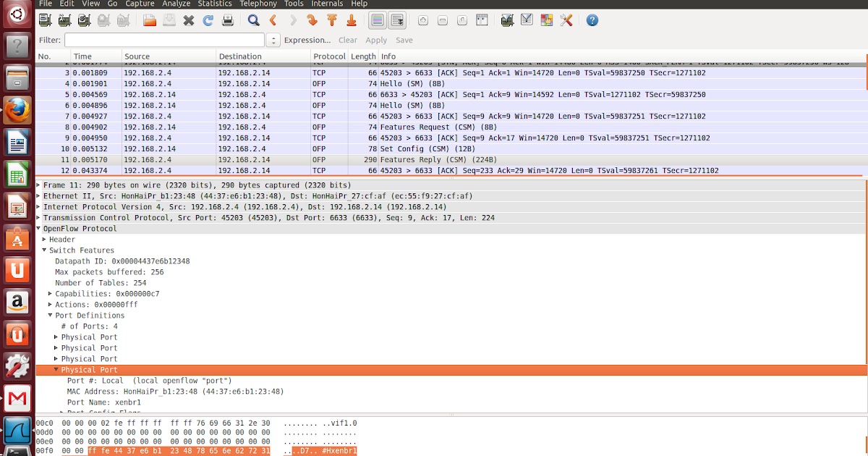The image size is (868, 456).
Task: Edit capture filters
Action: (x=508, y=20)
